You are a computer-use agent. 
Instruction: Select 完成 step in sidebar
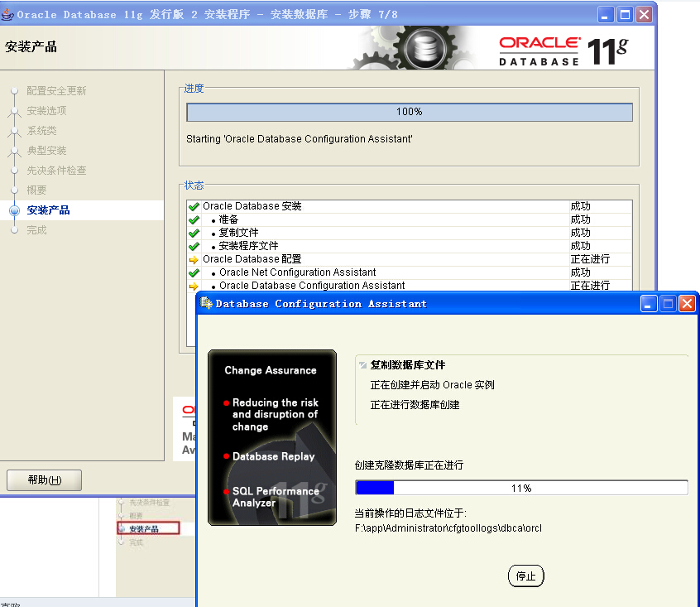click(x=36, y=230)
